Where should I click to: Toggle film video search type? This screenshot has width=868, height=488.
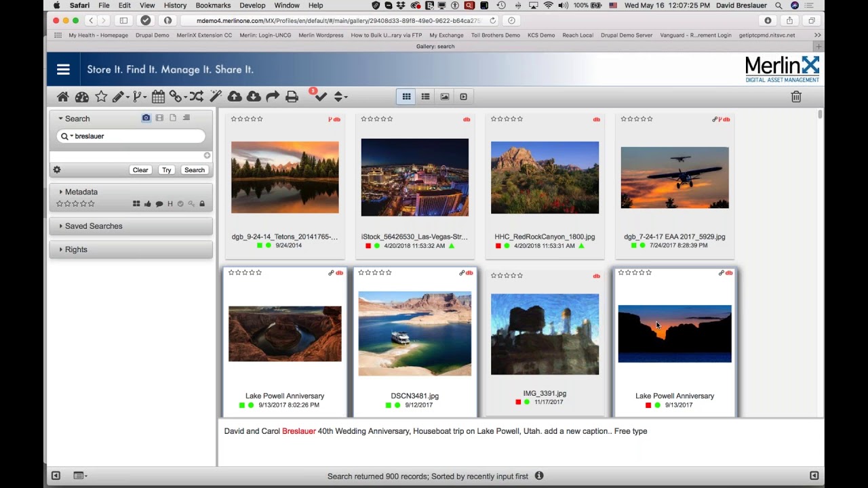[x=159, y=118]
